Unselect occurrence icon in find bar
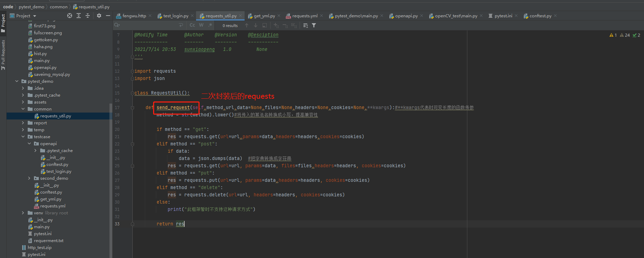 [285, 25]
